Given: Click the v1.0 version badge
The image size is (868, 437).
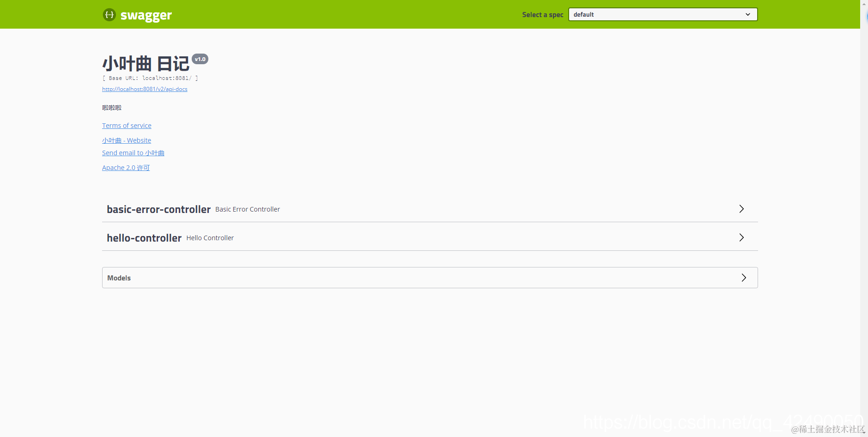Looking at the screenshot, I should coord(200,59).
